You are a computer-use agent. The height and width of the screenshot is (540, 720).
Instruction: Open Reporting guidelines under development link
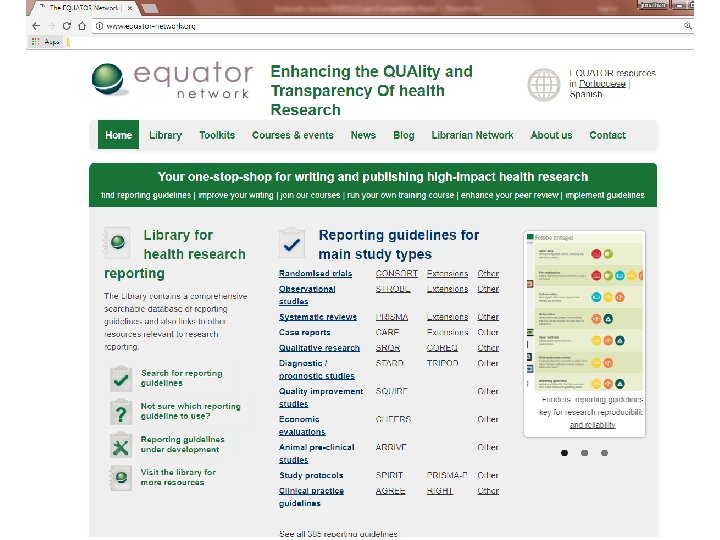182,444
